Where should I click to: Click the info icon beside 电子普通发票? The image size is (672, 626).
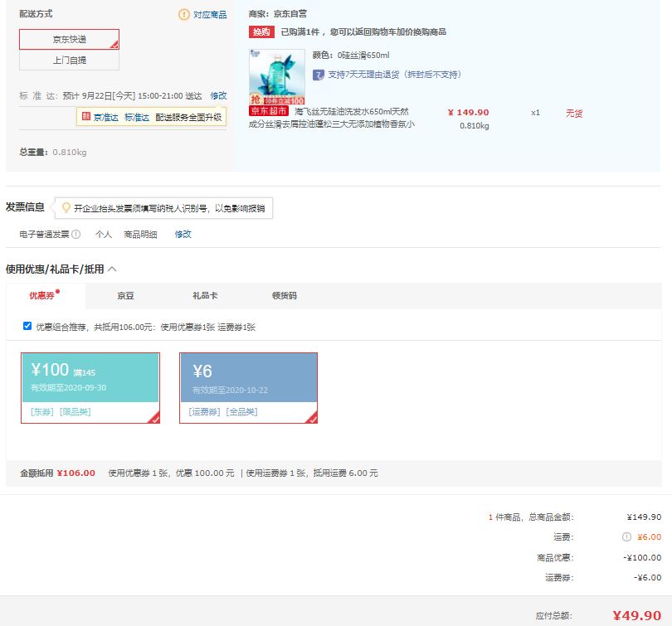coord(75,234)
